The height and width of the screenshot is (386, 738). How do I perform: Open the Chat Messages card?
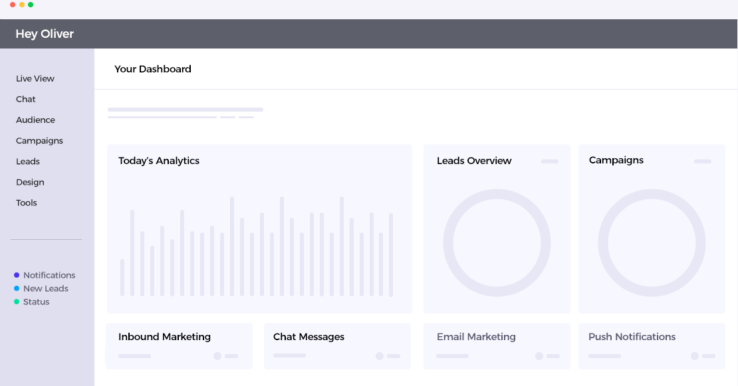pyautogui.click(x=337, y=346)
